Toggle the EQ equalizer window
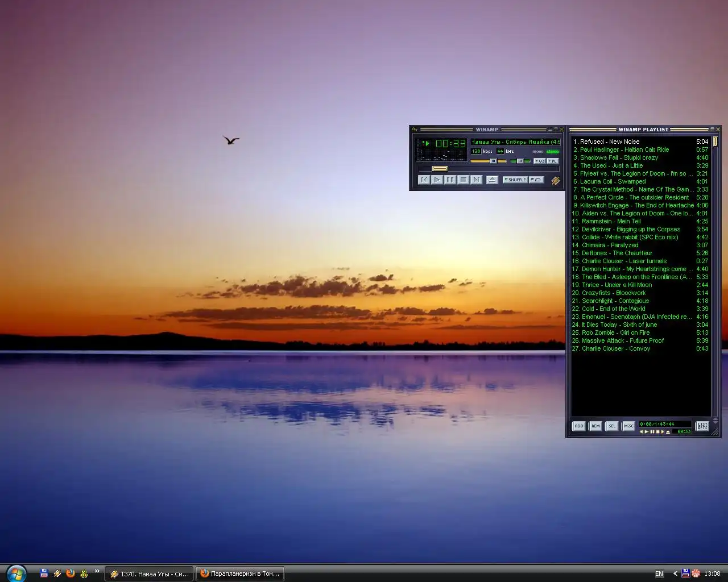Viewport: 728px width, 582px height. [539, 161]
